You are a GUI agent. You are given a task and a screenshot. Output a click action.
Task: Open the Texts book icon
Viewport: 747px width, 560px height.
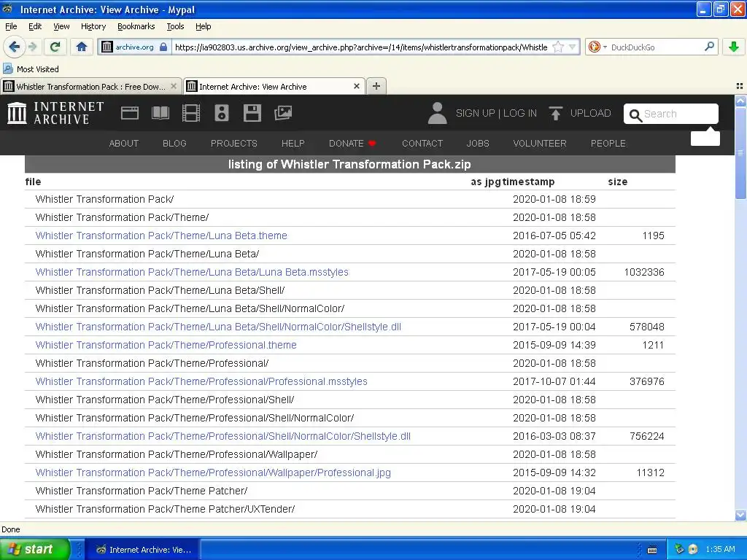pyautogui.click(x=160, y=113)
